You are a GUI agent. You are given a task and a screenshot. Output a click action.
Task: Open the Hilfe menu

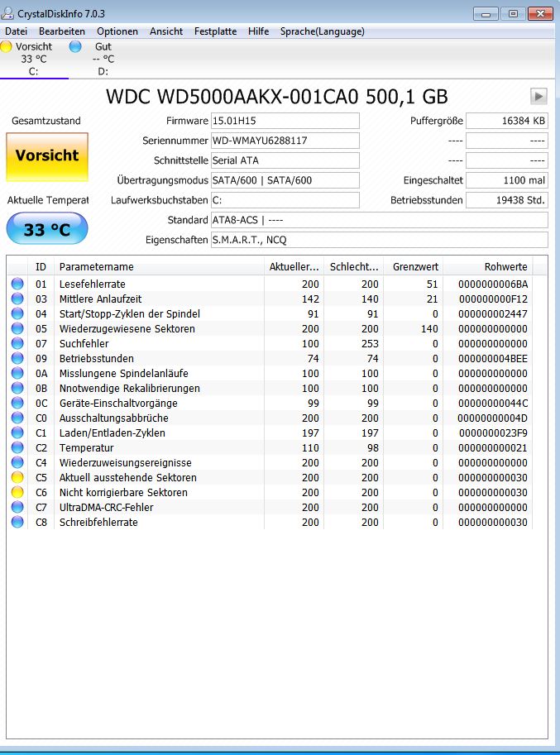coord(258,31)
